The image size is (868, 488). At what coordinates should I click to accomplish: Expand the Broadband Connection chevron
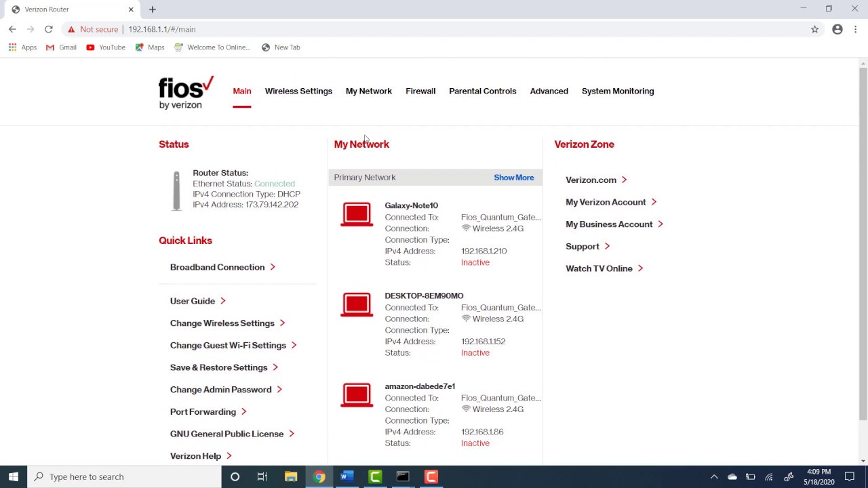[x=273, y=267]
